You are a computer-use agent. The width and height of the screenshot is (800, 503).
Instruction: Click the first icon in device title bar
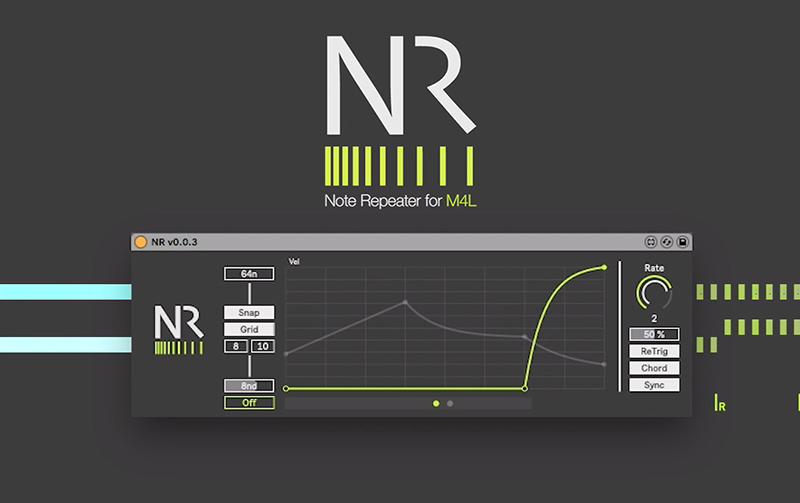(x=650, y=242)
